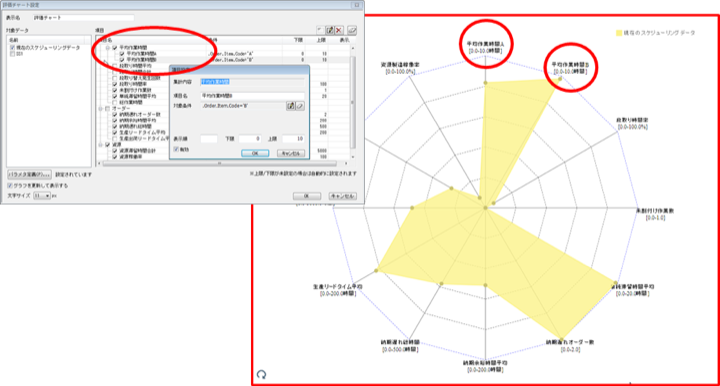Viewport: 720px width, 386px height.
Task: Click the red X delete item icon
Action: click(339, 30)
